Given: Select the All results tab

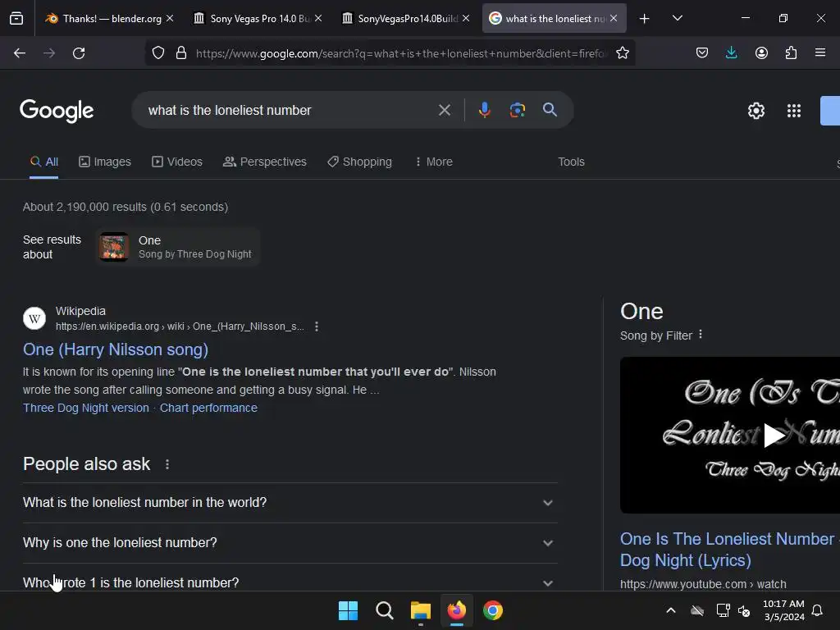Looking at the screenshot, I should pyautogui.click(x=44, y=162).
